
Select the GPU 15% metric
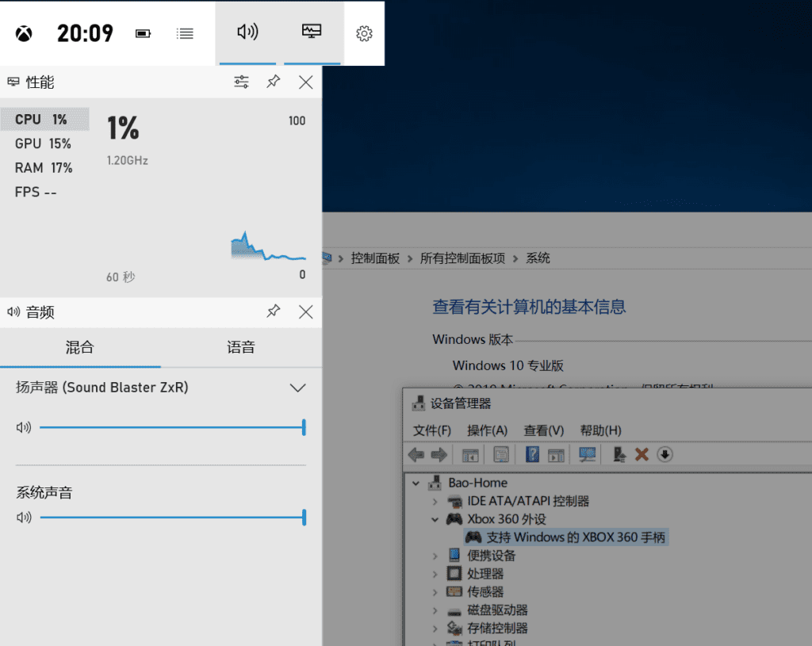[44, 143]
